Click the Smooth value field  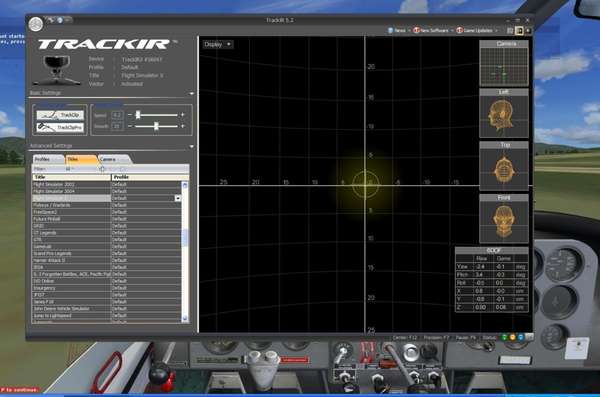(117, 126)
